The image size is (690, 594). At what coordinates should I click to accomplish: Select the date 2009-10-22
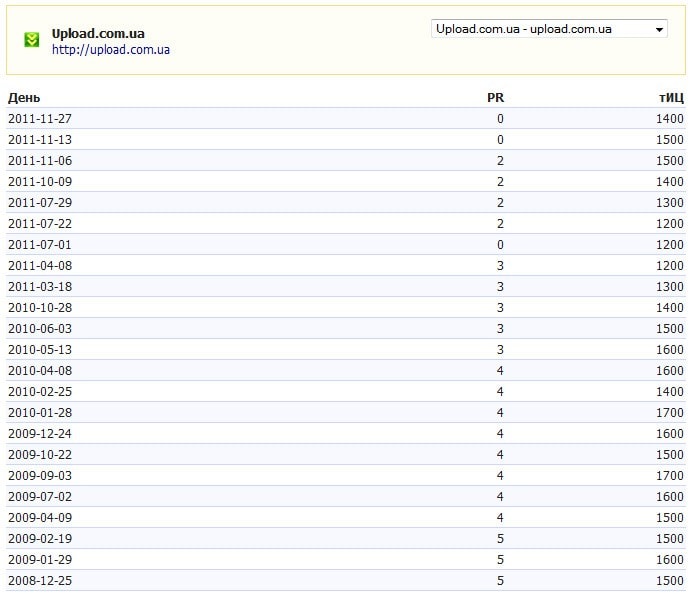tap(40, 455)
